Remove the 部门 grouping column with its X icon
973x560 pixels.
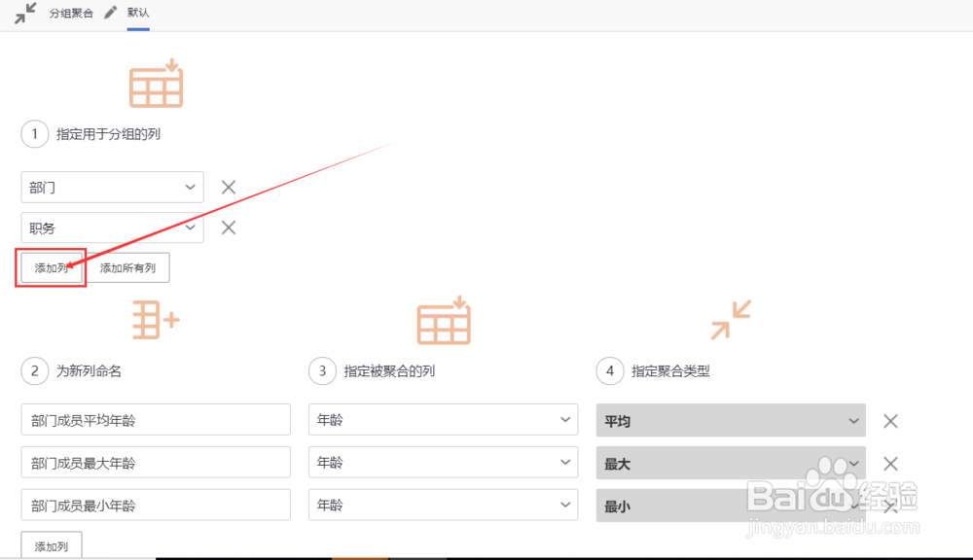click(228, 187)
